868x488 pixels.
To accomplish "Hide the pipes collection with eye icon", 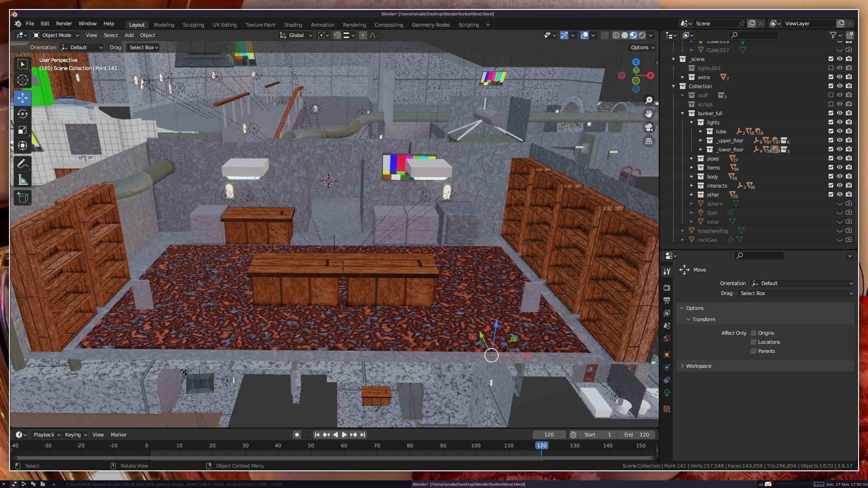I will (x=840, y=159).
